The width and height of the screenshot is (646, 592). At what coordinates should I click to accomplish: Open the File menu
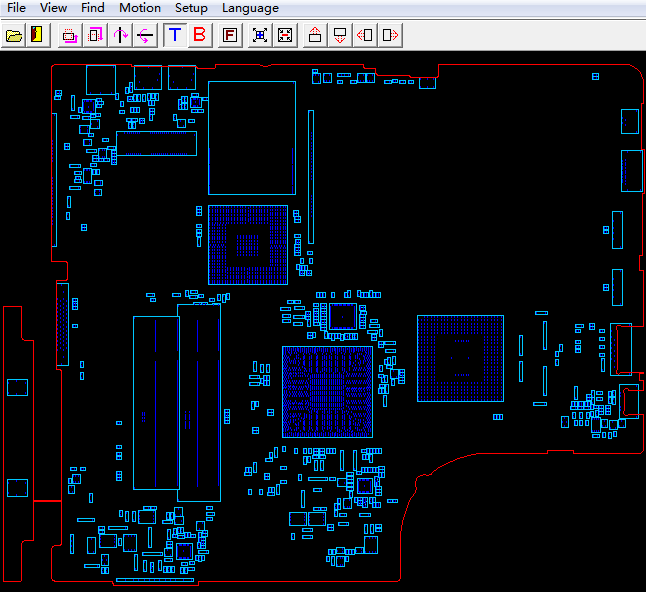point(16,8)
